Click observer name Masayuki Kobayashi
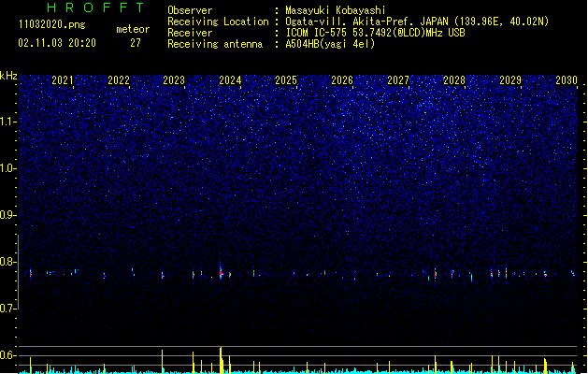 tap(336, 10)
